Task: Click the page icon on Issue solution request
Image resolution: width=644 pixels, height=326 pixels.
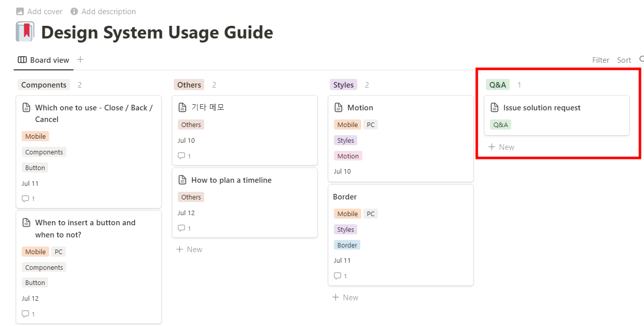Action: [x=495, y=108]
